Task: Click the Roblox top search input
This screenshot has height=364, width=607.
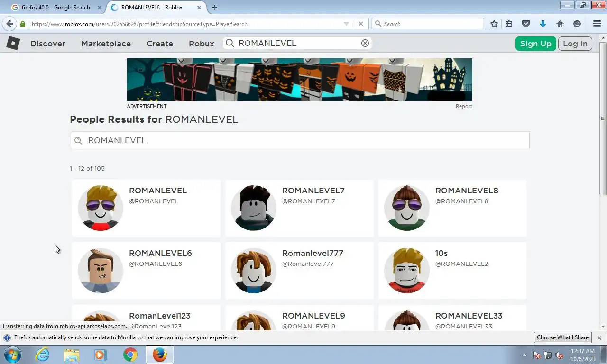Action: pos(298,43)
